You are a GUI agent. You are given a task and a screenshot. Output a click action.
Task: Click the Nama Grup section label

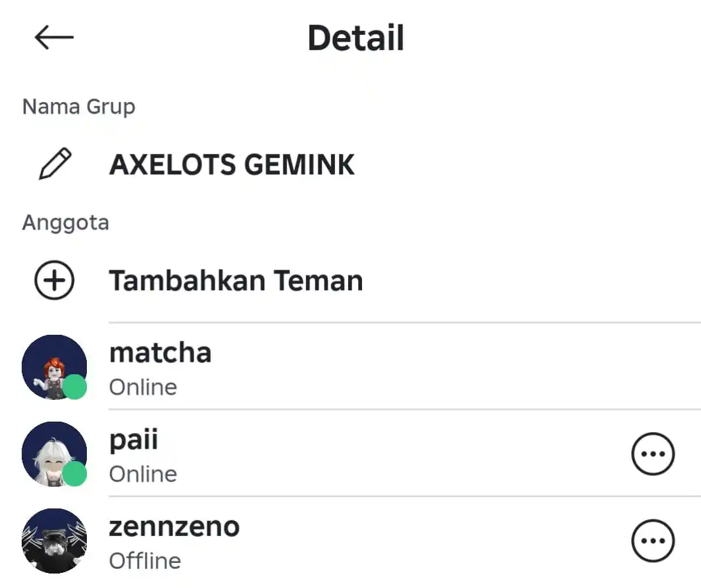click(x=79, y=107)
